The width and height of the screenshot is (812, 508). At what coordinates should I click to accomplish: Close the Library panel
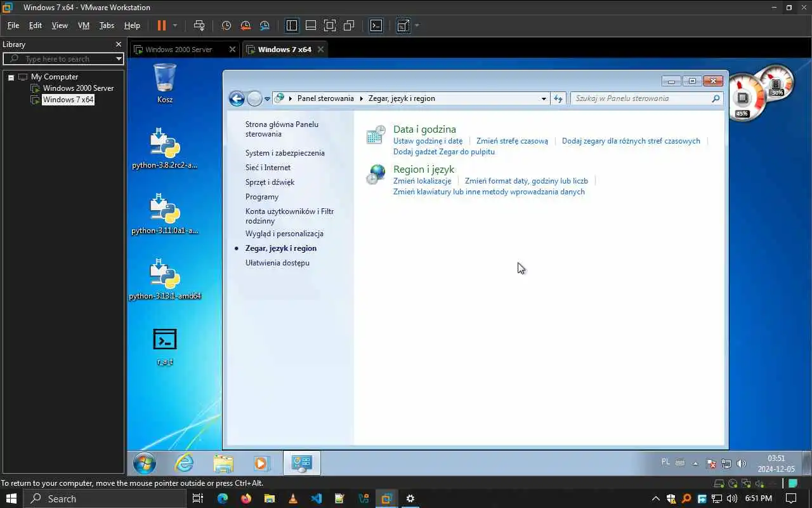[x=118, y=44]
